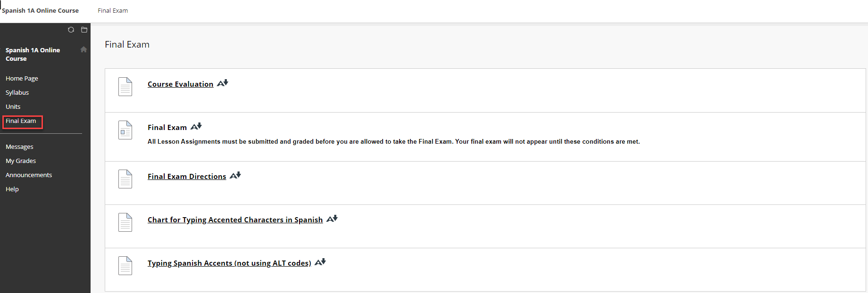Click Spanish 1A Online Course breadcrumb
The height and width of the screenshot is (293, 868).
40,10
